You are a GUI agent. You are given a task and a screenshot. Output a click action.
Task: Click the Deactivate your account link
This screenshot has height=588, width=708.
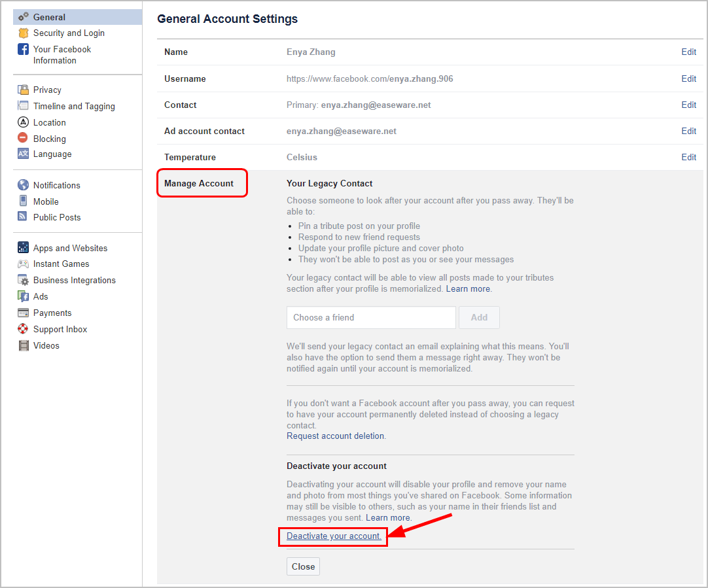click(334, 536)
